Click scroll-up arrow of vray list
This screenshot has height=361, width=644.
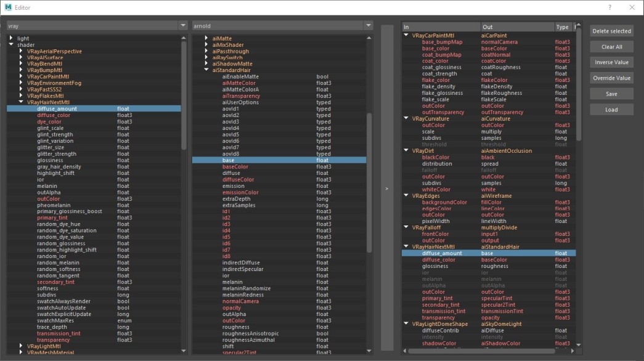point(184,38)
